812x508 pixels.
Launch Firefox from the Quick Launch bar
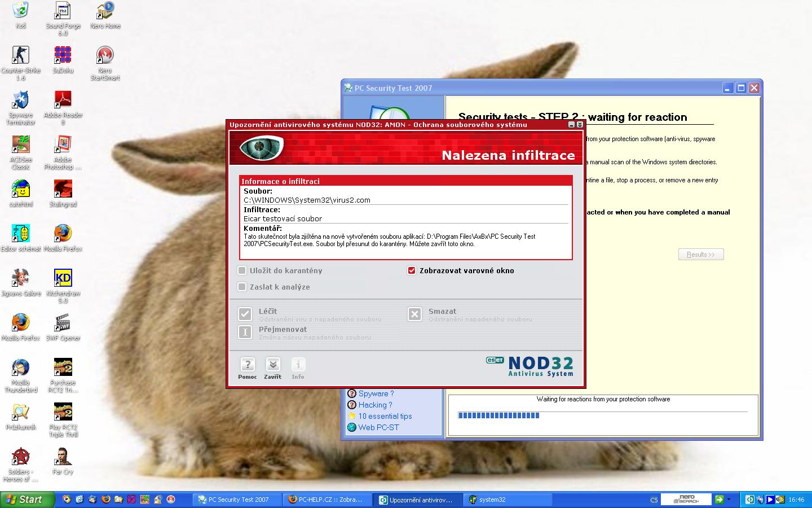105,500
